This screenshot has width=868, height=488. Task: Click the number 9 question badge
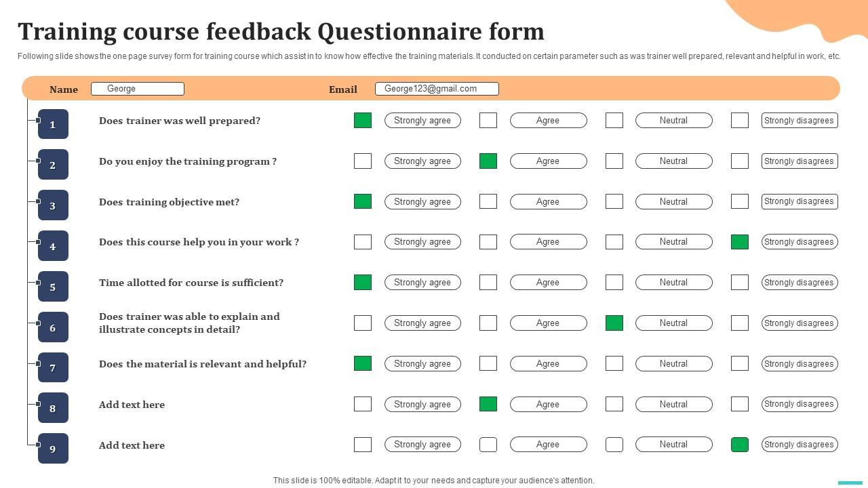click(53, 449)
